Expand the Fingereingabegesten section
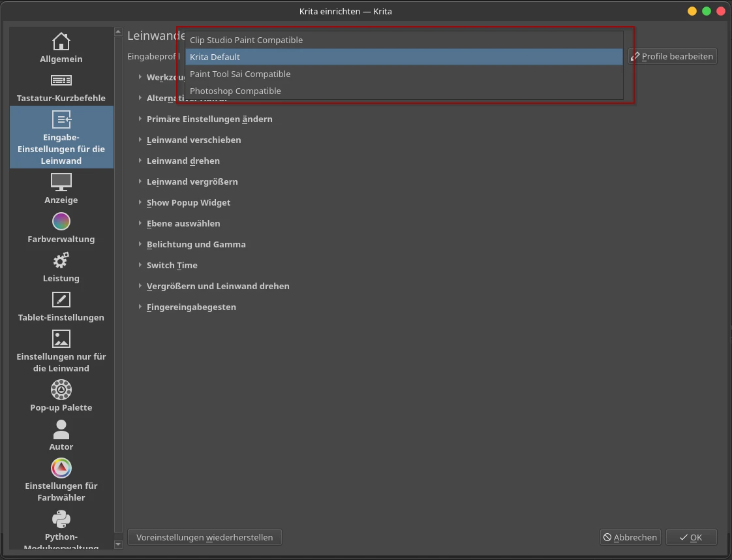This screenshot has width=732, height=560. pos(187,307)
